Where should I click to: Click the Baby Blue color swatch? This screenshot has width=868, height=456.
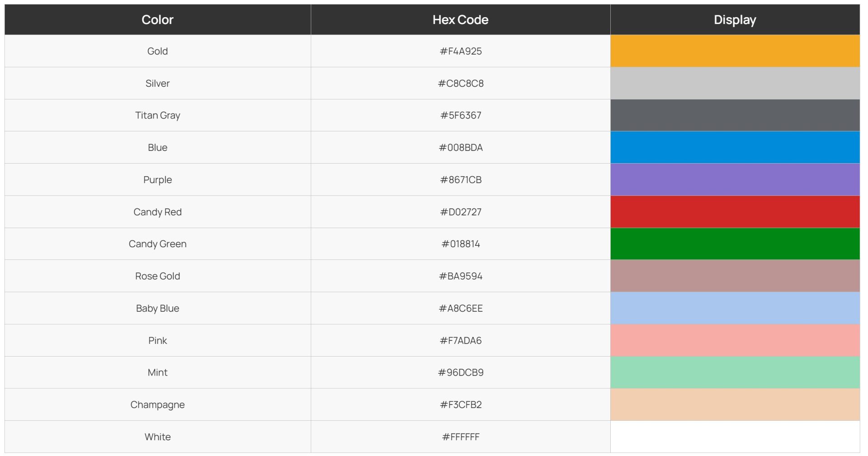735,308
